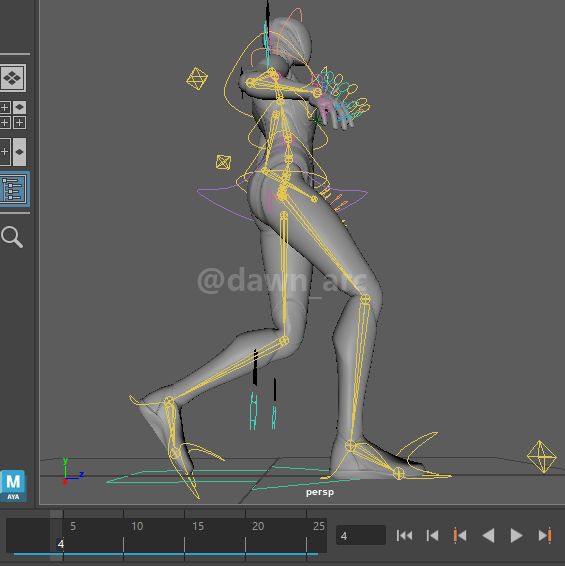
Task: Step back one frame
Action: pyautogui.click(x=432, y=535)
